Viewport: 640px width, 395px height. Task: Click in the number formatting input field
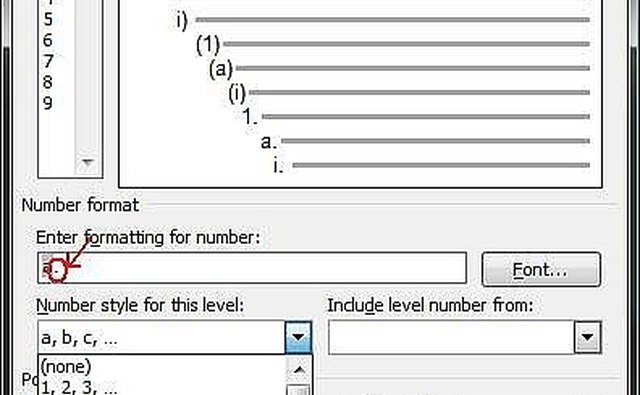[x=252, y=268]
